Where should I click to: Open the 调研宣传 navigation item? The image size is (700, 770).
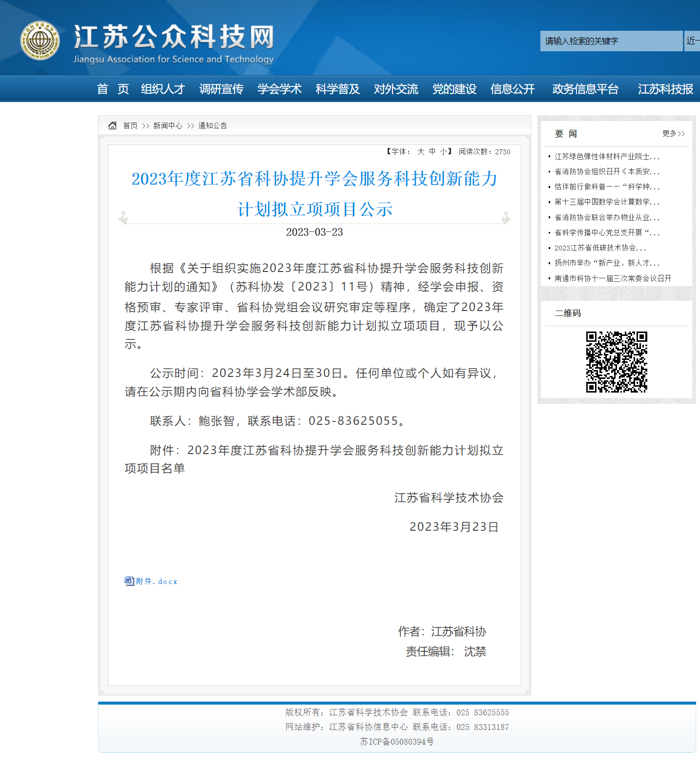point(221,89)
